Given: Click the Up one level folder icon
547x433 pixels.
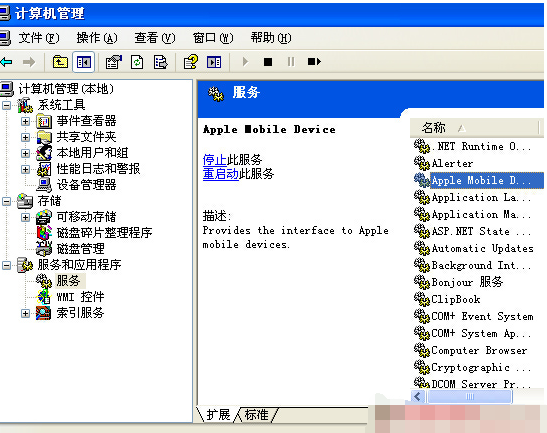Looking at the screenshot, I should tap(60, 62).
